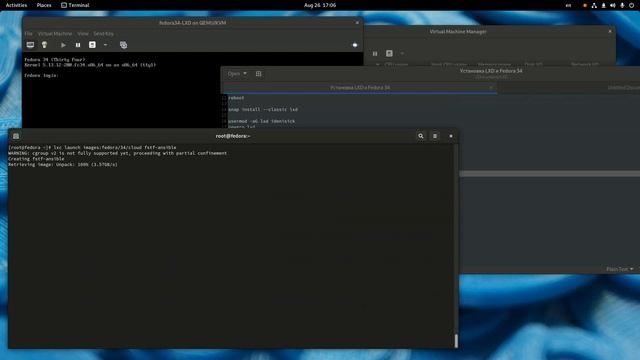
Task: Open the Activities overview
Action: click(x=16, y=5)
